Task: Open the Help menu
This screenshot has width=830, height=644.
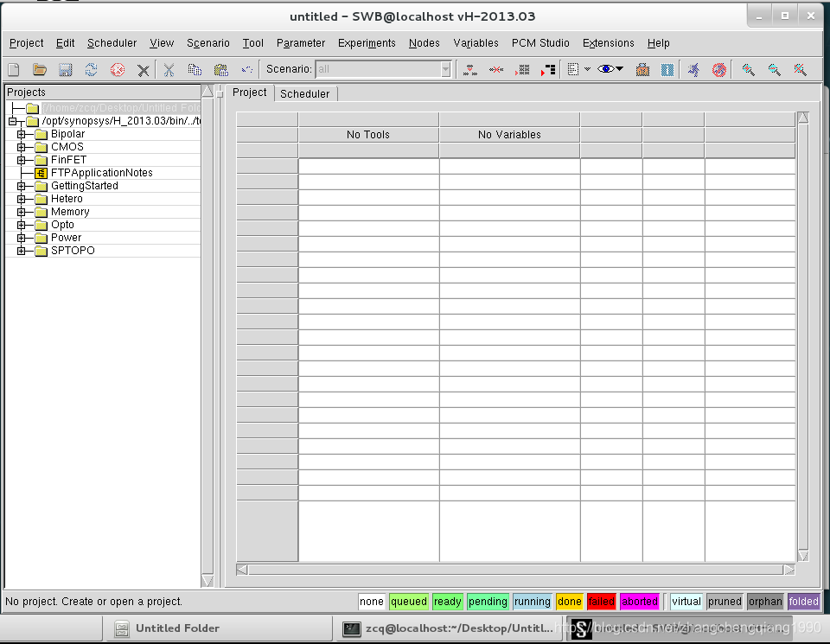Action: click(659, 43)
